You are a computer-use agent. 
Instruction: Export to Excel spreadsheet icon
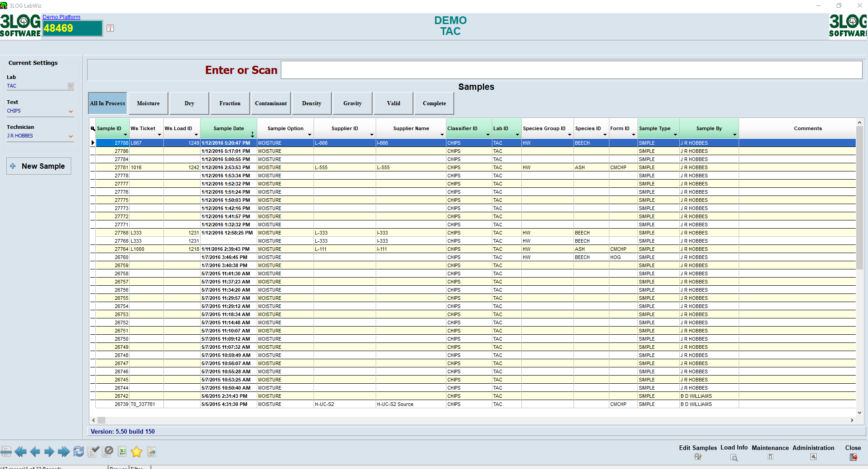point(122,451)
